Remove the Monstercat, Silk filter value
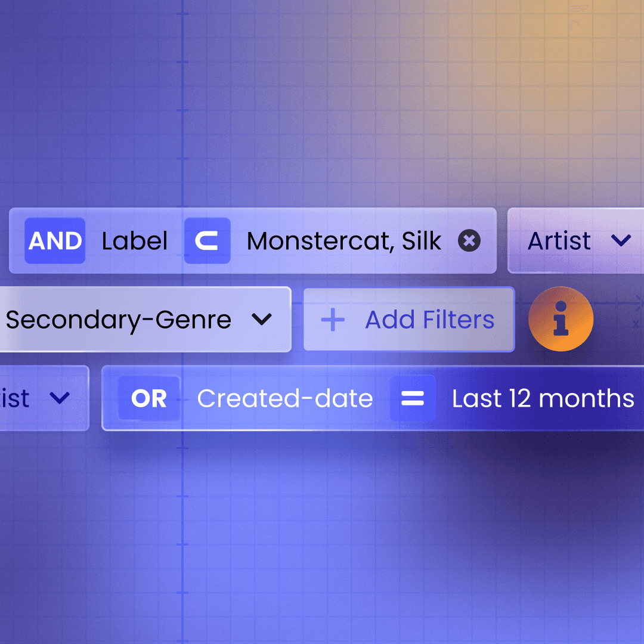 coord(469,241)
